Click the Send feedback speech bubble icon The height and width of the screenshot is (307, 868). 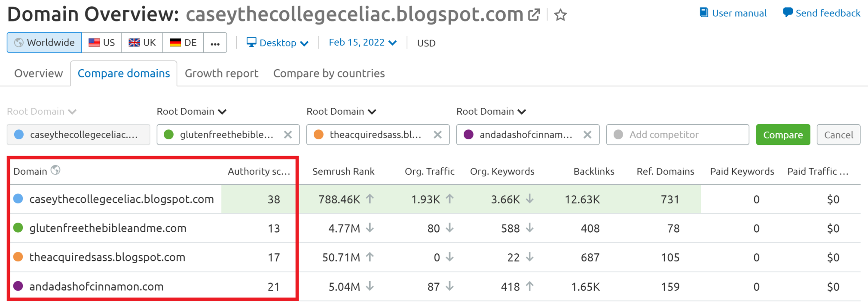coord(787,13)
